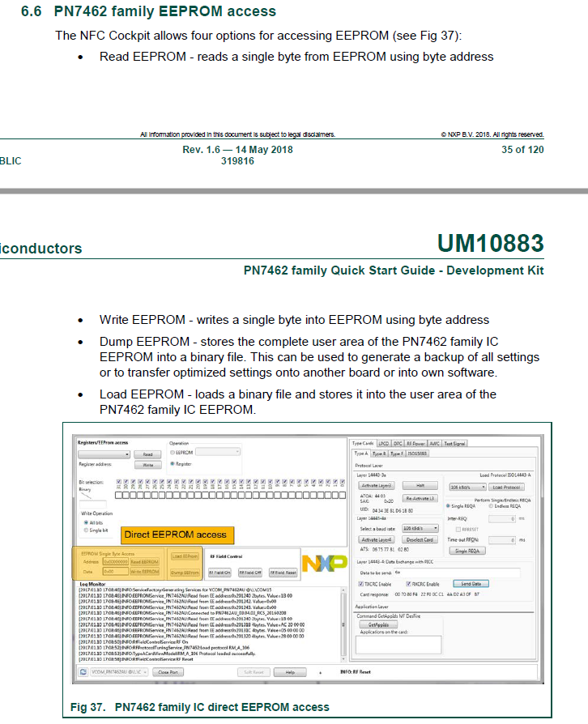The width and height of the screenshot is (588, 724).
Task: Click the register Read button
Action: [x=147, y=454]
